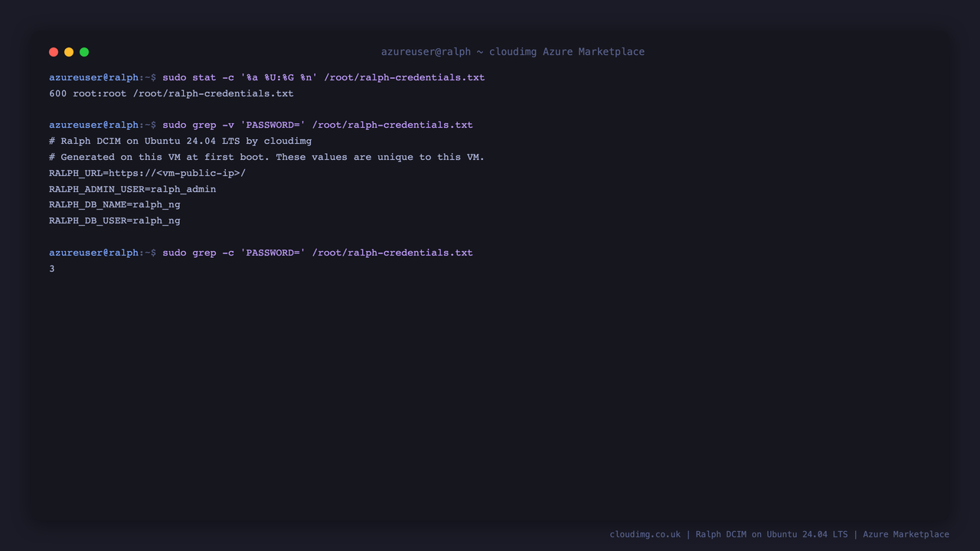
Task: Click the red close window dot
Action: (54, 52)
